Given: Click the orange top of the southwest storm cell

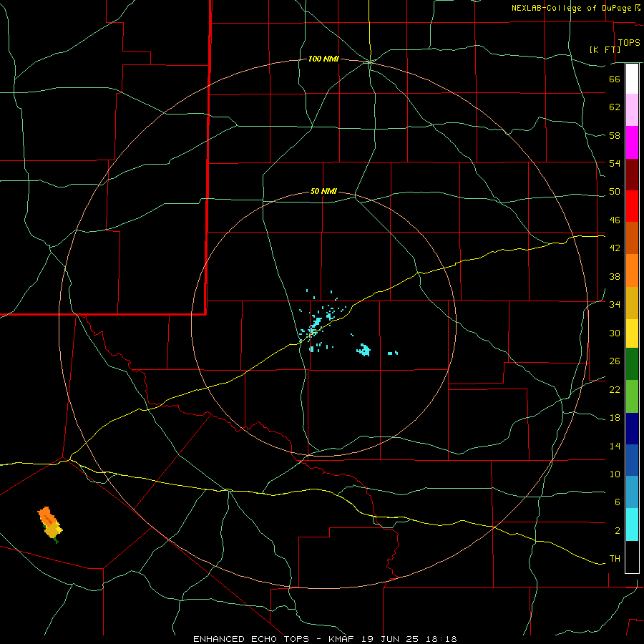Looking at the screenshot, I should tap(46, 514).
